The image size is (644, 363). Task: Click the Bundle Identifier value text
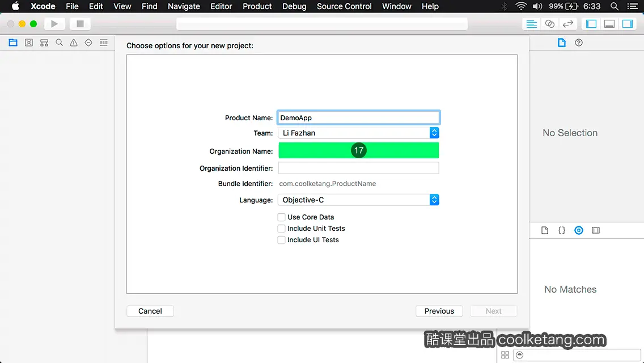(328, 184)
